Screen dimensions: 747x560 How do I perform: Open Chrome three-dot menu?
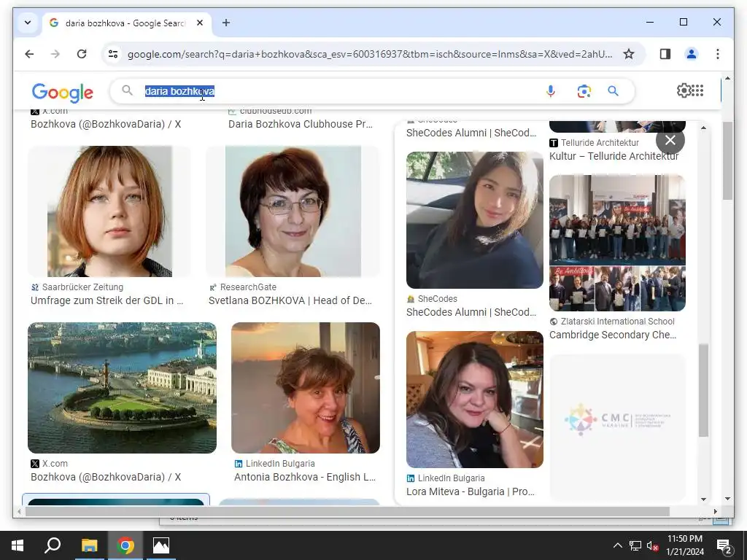click(x=718, y=54)
